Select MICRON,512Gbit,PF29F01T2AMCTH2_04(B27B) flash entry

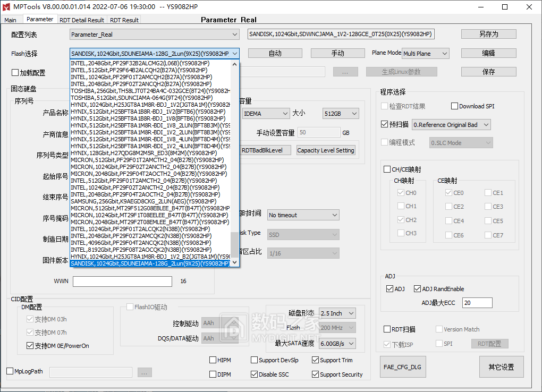click(150, 160)
